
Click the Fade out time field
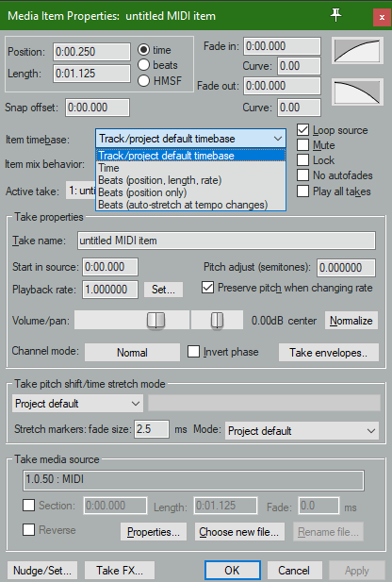[x=282, y=86]
